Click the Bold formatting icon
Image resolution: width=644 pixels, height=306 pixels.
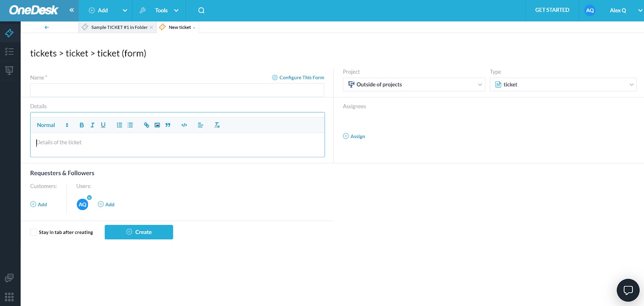click(82, 125)
